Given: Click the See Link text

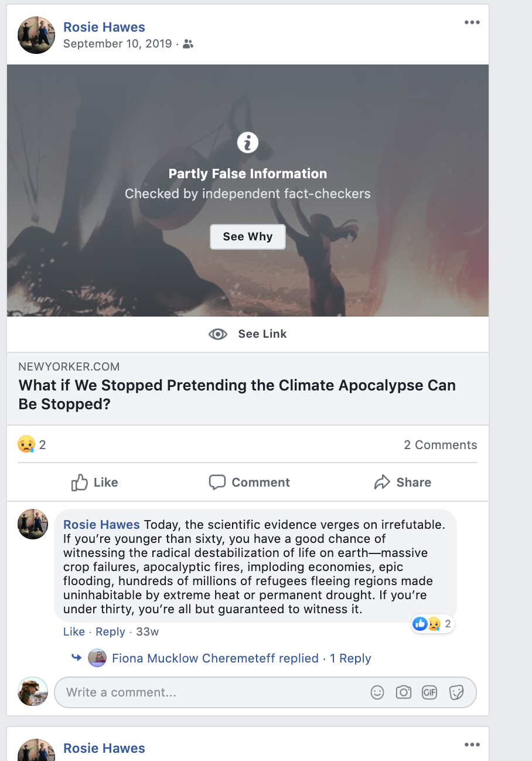Looking at the screenshot, I should pyautogui.click(x=262, y=334).
